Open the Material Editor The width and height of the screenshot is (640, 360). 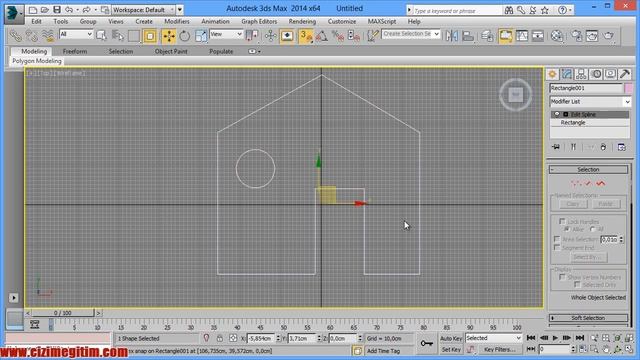[557, 36]
